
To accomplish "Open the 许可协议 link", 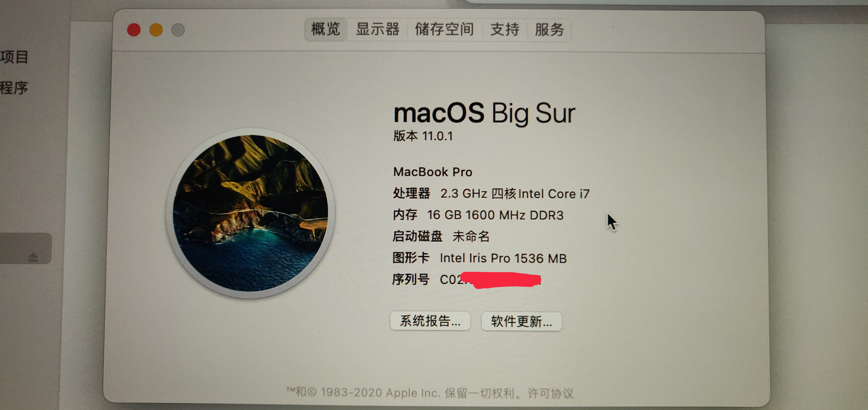I will 550,393.
